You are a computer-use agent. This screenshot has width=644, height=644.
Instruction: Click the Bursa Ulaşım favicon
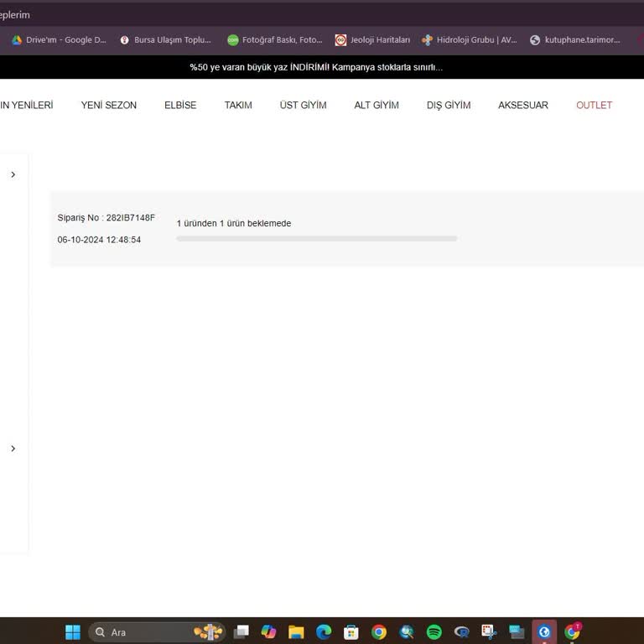(x=124, y=40)
